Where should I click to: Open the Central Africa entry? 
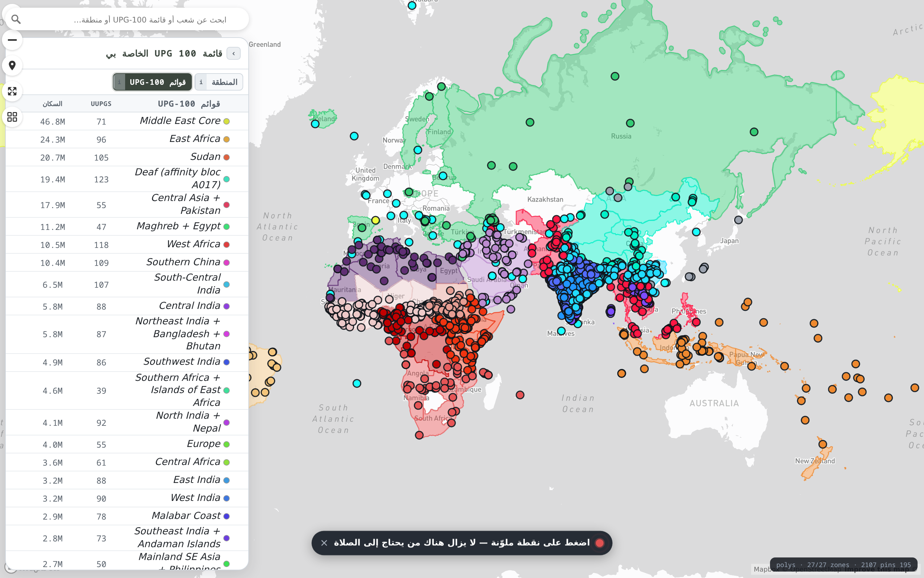(x=127, y=462)
